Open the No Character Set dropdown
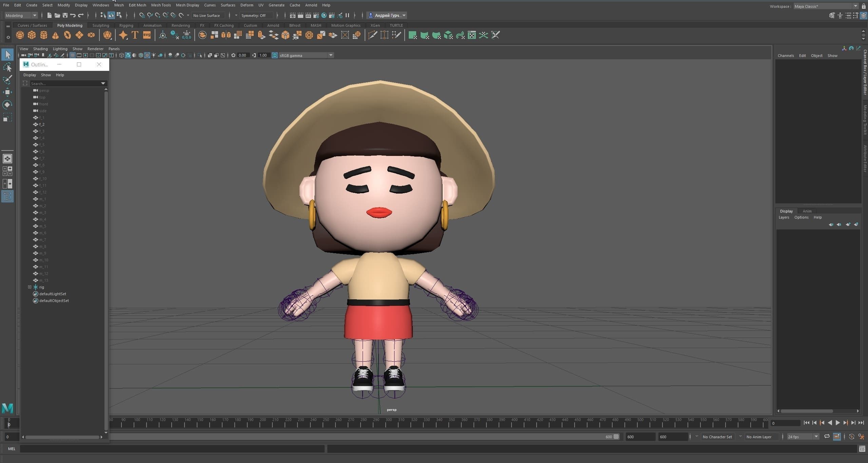This screenshot has width=868, height=463. pos(718,437)
